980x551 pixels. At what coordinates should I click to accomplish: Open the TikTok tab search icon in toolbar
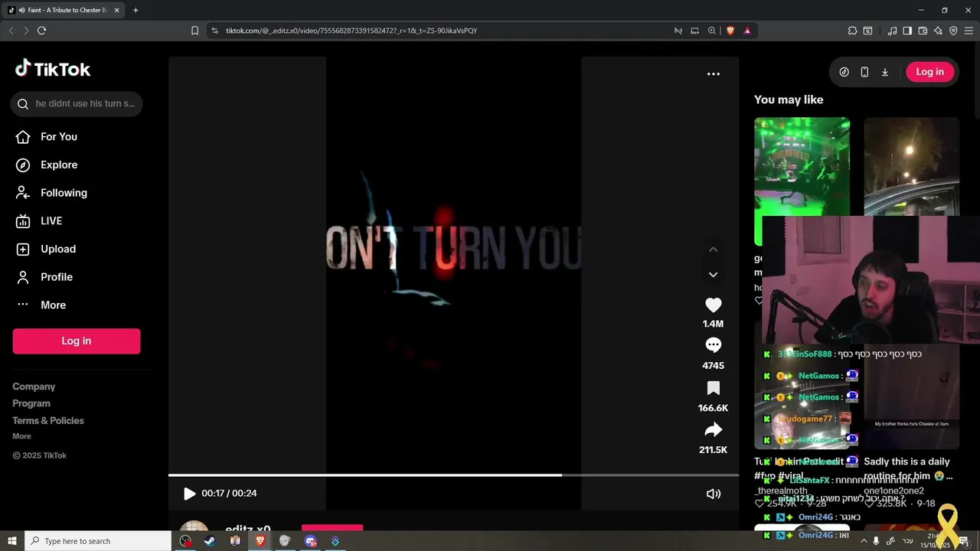(867, 31)
